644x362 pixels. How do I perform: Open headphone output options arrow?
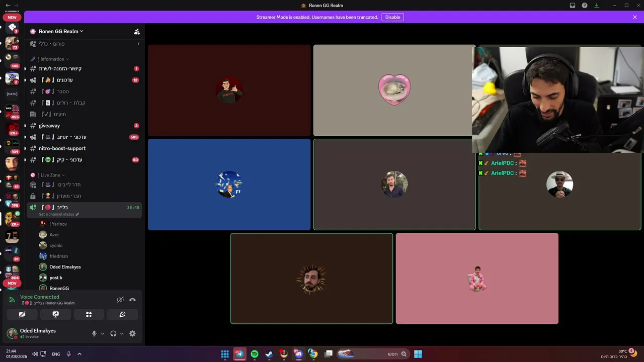click(x=122, y=333)
